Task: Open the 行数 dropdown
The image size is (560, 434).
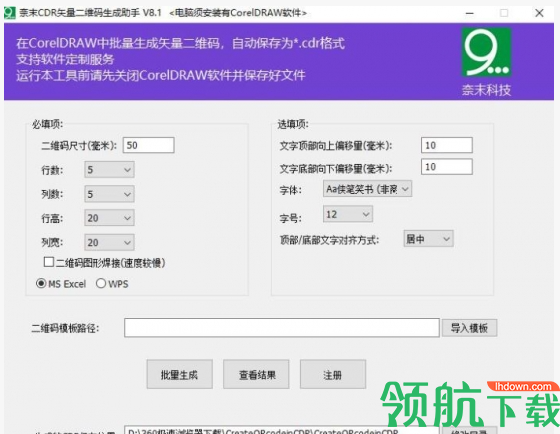Action: point(109,170)
